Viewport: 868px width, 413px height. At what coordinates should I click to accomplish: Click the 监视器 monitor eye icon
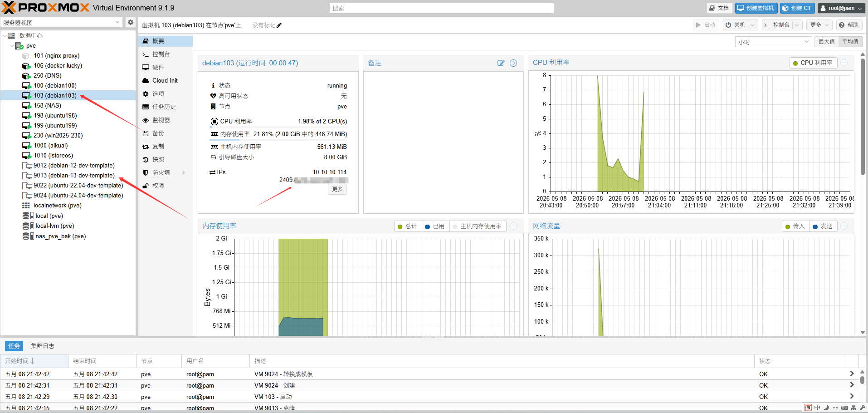[146, 120]
